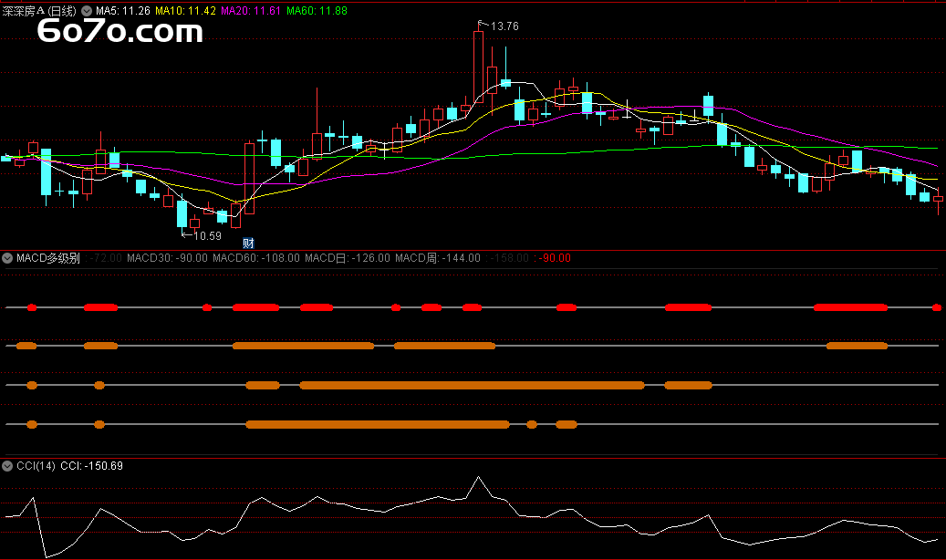946x560 pixels.
Task: Click the MA5: 11.26 moving average label
Action: [x=123, y=11]
